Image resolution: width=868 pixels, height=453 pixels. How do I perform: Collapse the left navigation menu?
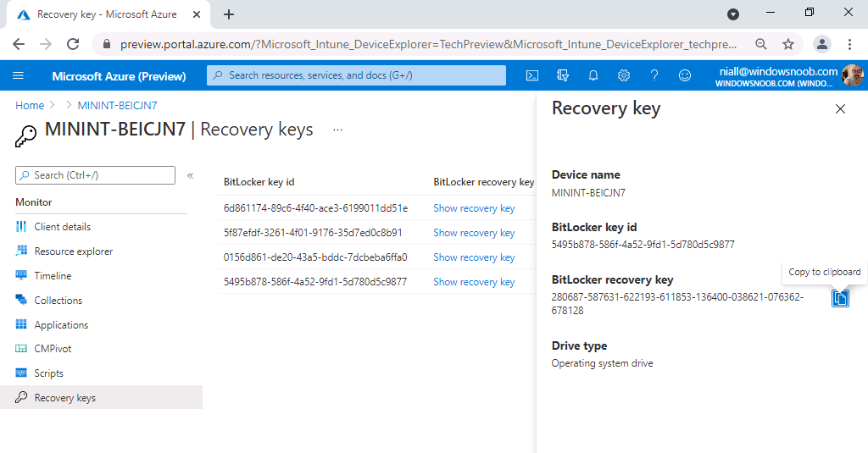pyautogui.click(x=190, y=175)
